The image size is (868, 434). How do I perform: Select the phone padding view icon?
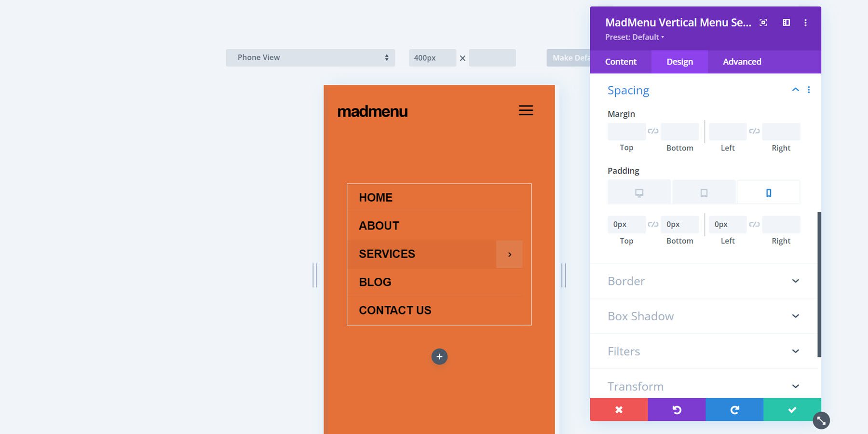(768, 191)
